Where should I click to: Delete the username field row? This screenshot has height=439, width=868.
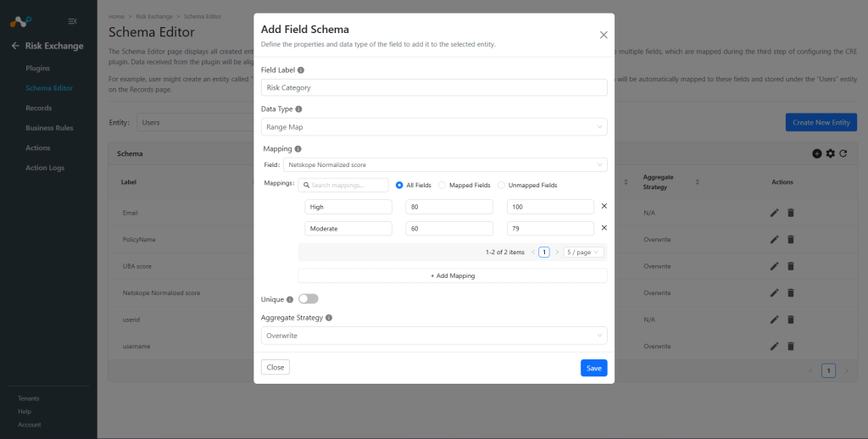coord(791,346)
